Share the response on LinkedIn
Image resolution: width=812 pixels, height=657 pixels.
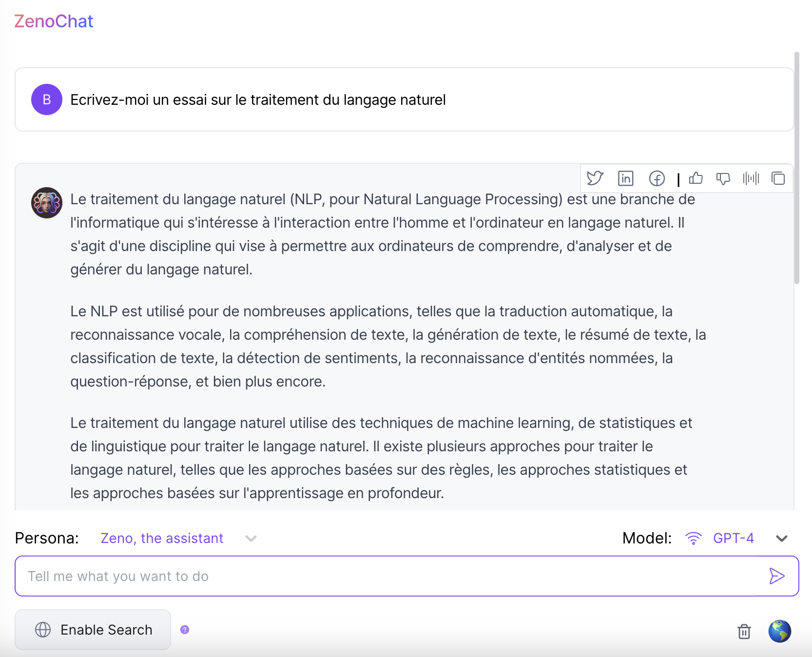(625, 178)
